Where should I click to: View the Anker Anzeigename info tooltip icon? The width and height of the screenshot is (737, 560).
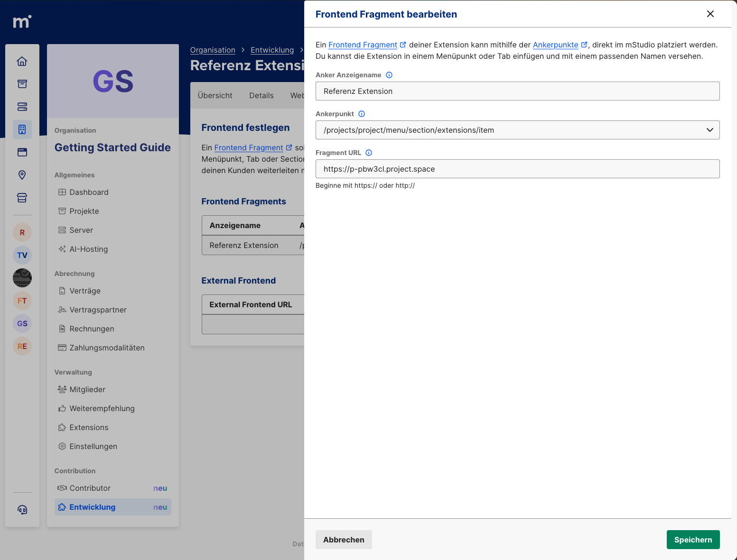389,75
